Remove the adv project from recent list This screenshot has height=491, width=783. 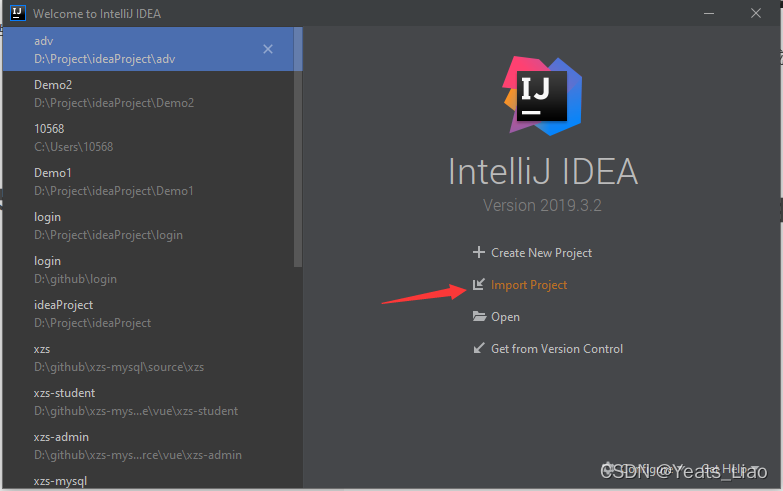click(268, 49)
